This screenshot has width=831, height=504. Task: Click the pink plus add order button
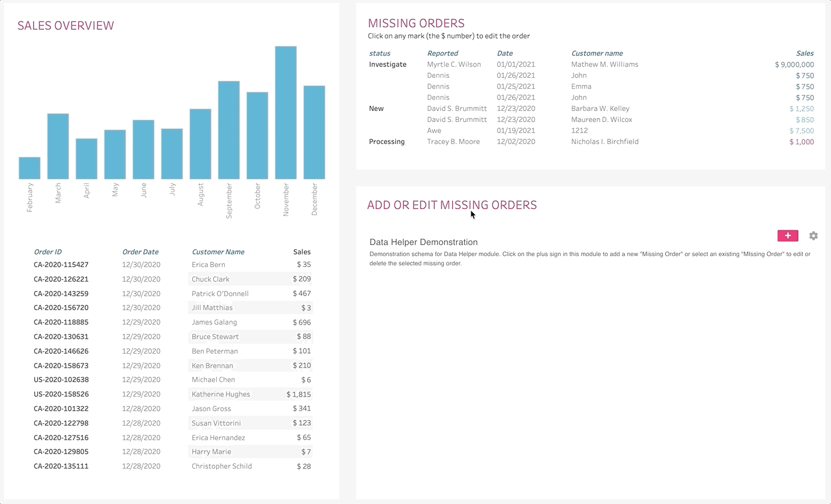tap(787, 236)
